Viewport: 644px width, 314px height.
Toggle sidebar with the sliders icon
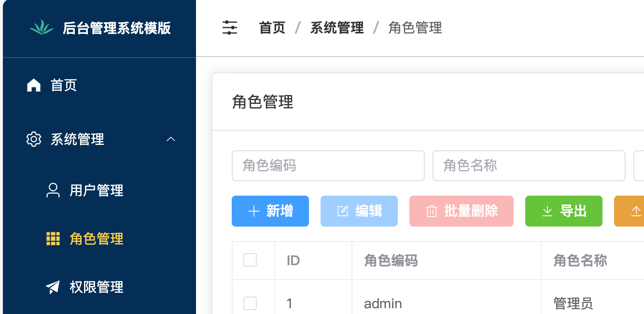[230, 28]
